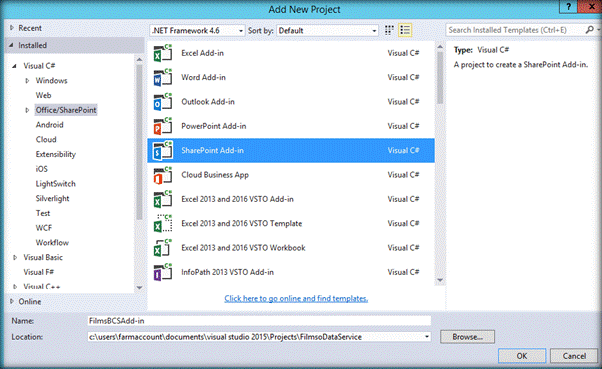This screenshot has height=369, width=602.
Task: Click the Cancel button
Action: click(x=574, y=356)
